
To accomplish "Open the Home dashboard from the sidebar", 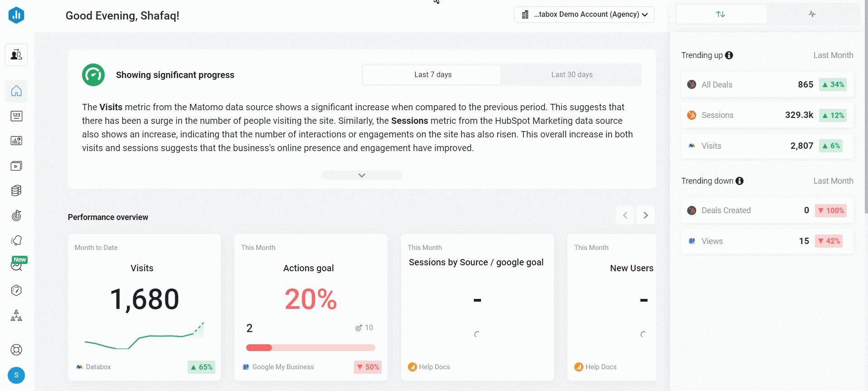I will point(16,91).
